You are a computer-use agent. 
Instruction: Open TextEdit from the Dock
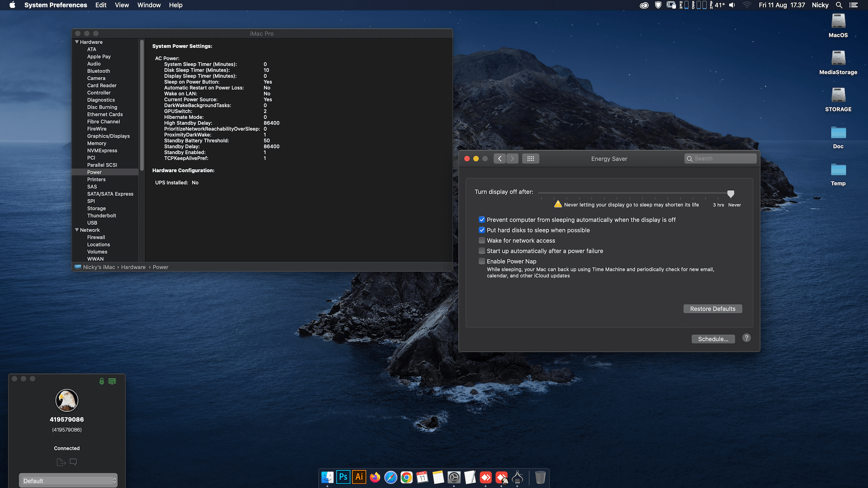[x=470, y=477]
